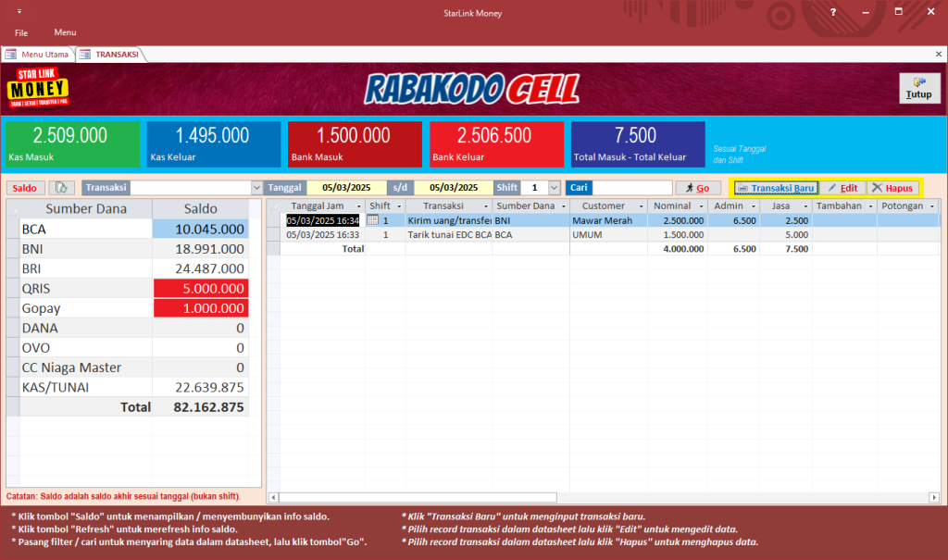Click the Refresh saldo icon button
The image size is (948, 560).
coord(62,188)
